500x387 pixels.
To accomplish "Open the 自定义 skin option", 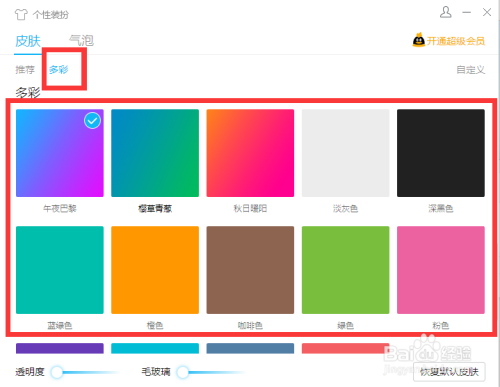I will click(470, 70).
